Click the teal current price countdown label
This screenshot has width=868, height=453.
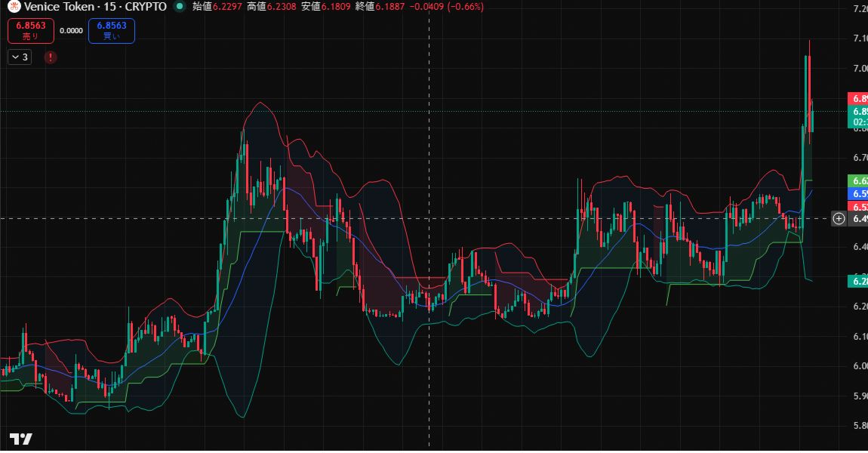[x=857, y=116]
